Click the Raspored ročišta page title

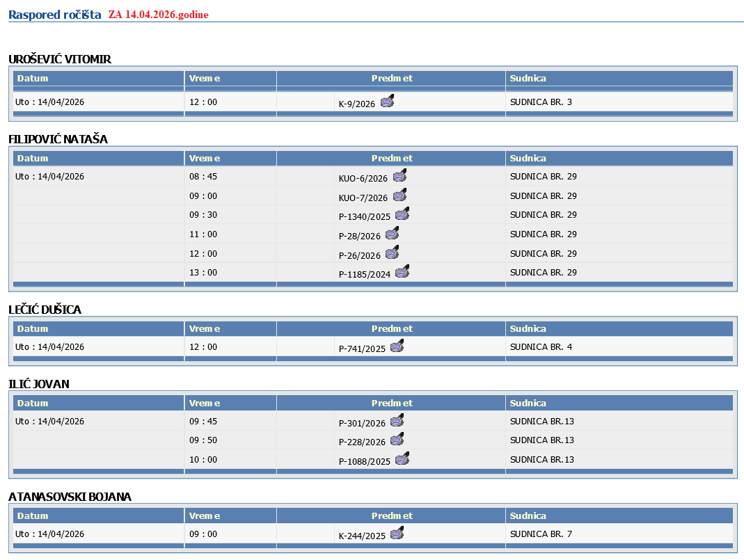point(54,15)
